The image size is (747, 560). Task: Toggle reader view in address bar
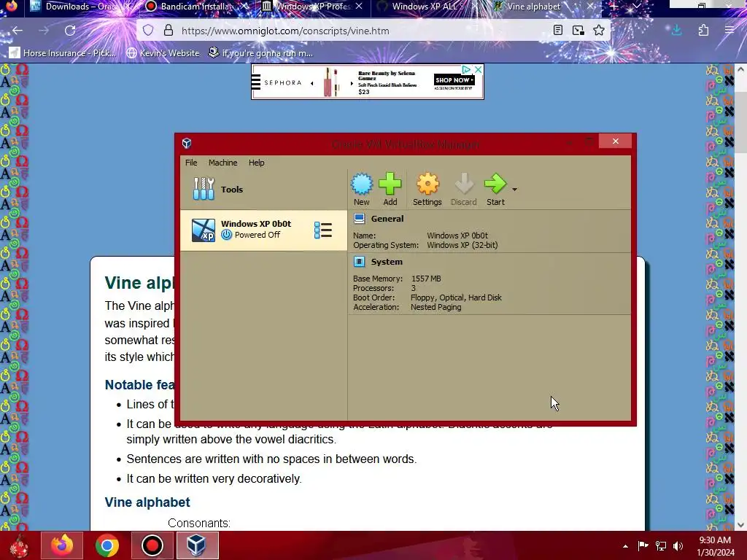[x=558, y=31]
